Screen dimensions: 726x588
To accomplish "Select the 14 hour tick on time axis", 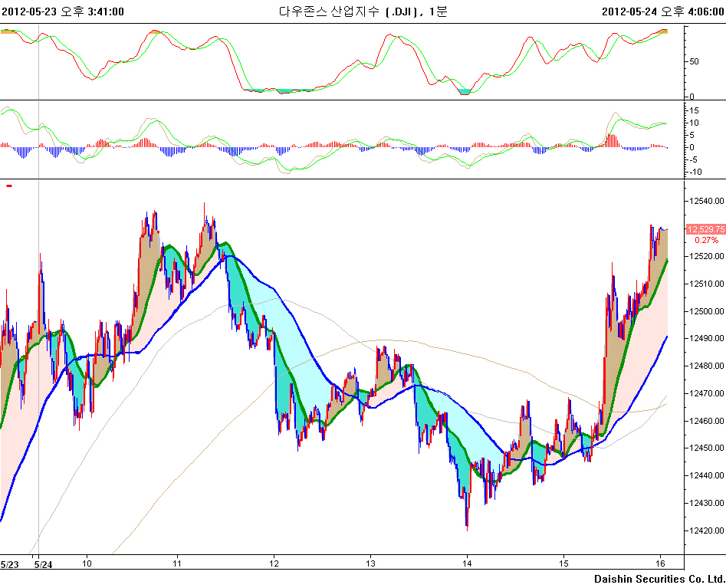I will tap(467, 562).
